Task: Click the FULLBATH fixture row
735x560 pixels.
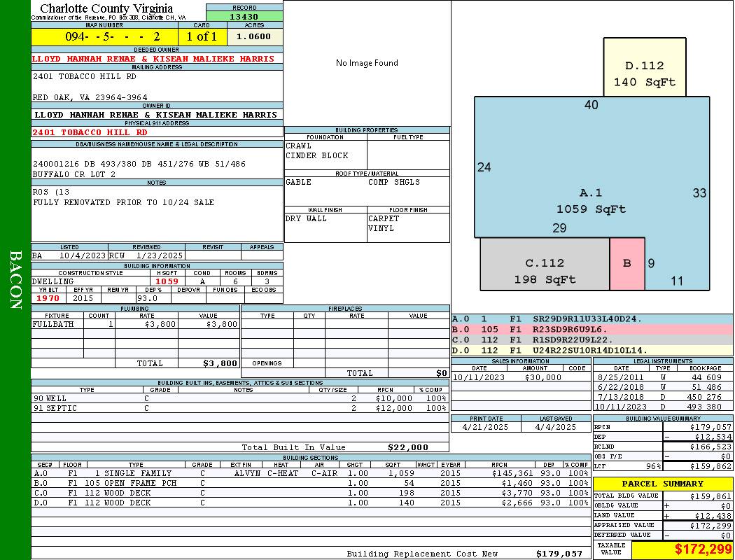Action: [136, 324]
